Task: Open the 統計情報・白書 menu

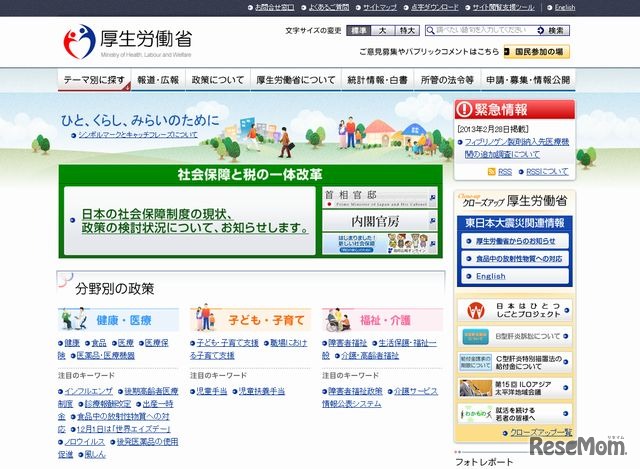Action: coord(378,80)
